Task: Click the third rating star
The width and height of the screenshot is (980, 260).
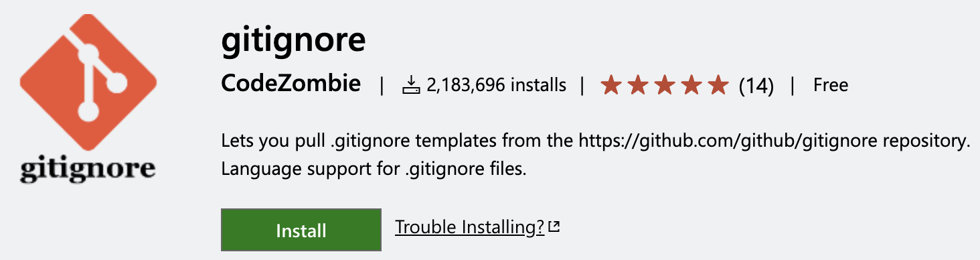Action: tap(663, 85)
